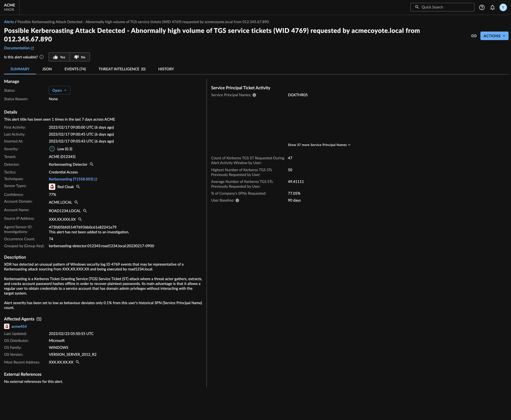
Task: Open the help question mark icon
Action: (x=482, y=7)
